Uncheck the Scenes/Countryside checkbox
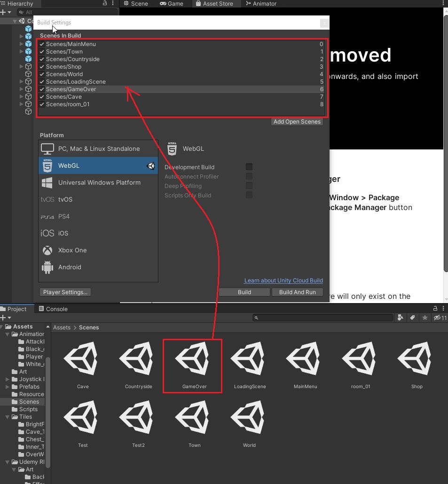Screen dimensions: 448x484 (x=42, y=59)
